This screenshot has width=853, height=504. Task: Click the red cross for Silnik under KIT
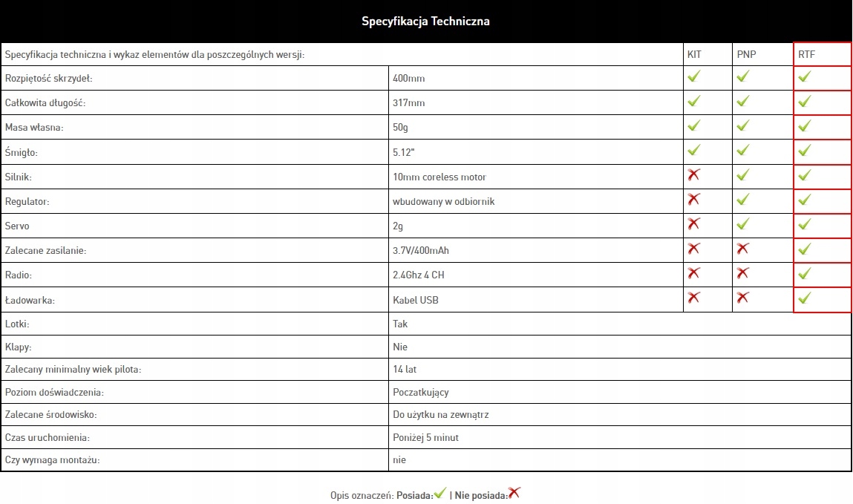click(x=694, y=175)
